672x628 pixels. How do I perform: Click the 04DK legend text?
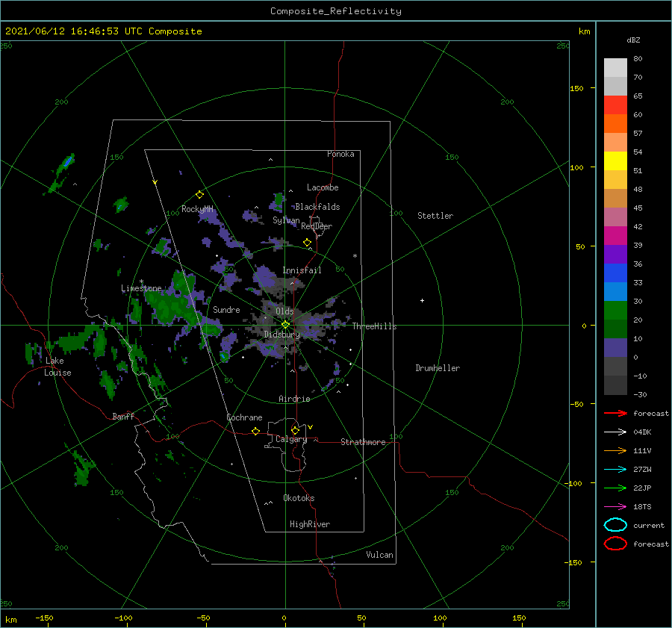pos(642,432)
